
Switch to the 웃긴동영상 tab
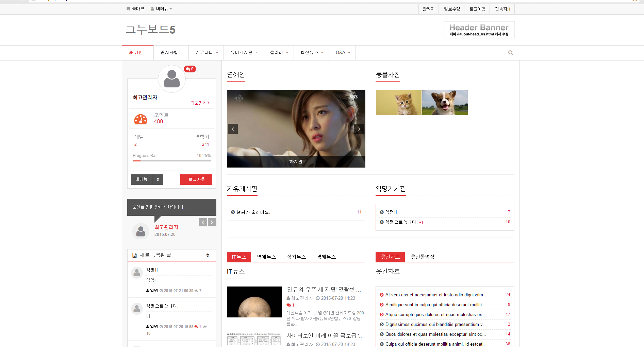point(423,257)
